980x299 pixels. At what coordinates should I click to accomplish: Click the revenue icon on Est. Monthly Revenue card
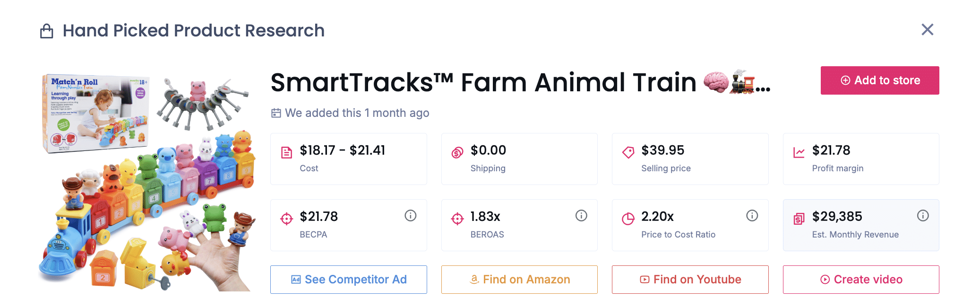[799, 218]
